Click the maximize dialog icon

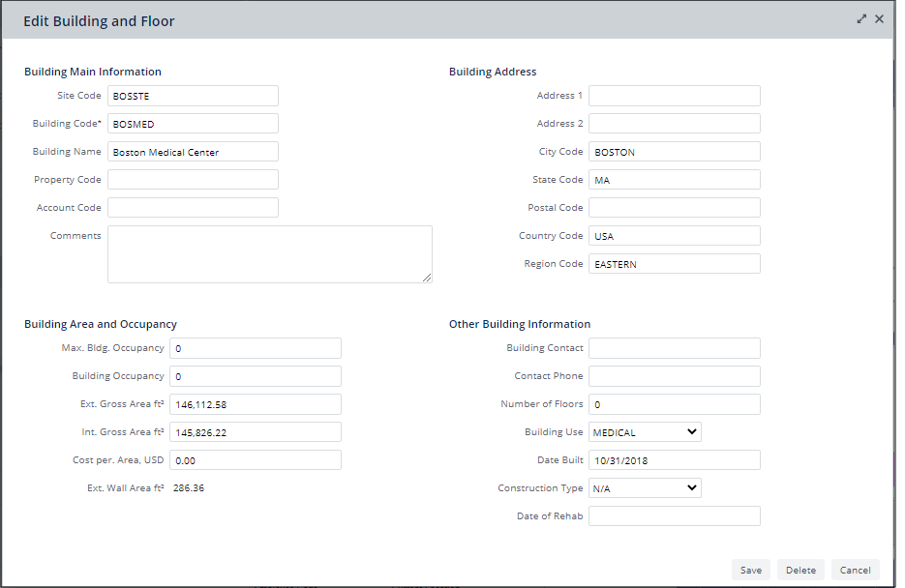pyautogui.click(x=861, y=19)
